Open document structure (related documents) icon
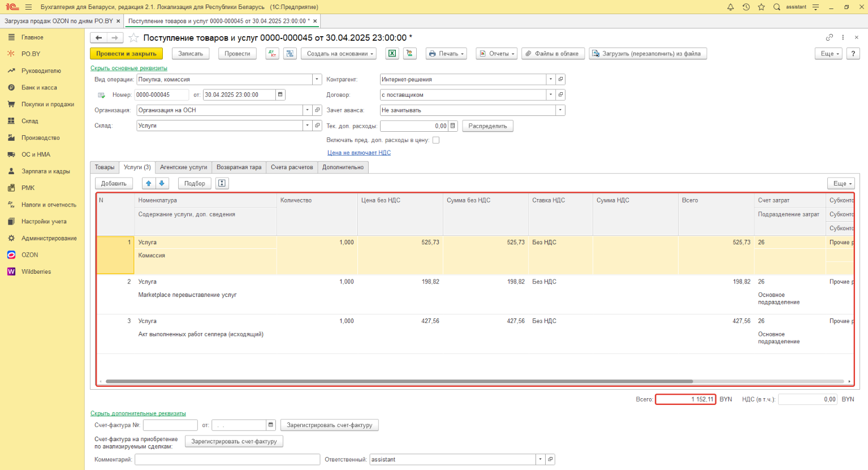Image resolution: width=868 pixels, height=470 pixels. coord(290,54)
